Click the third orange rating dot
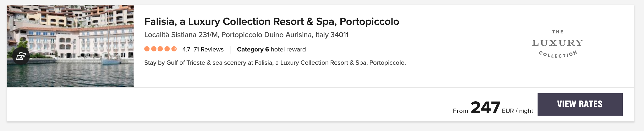The width and height of the screenshot is (644, 131). 160,49
